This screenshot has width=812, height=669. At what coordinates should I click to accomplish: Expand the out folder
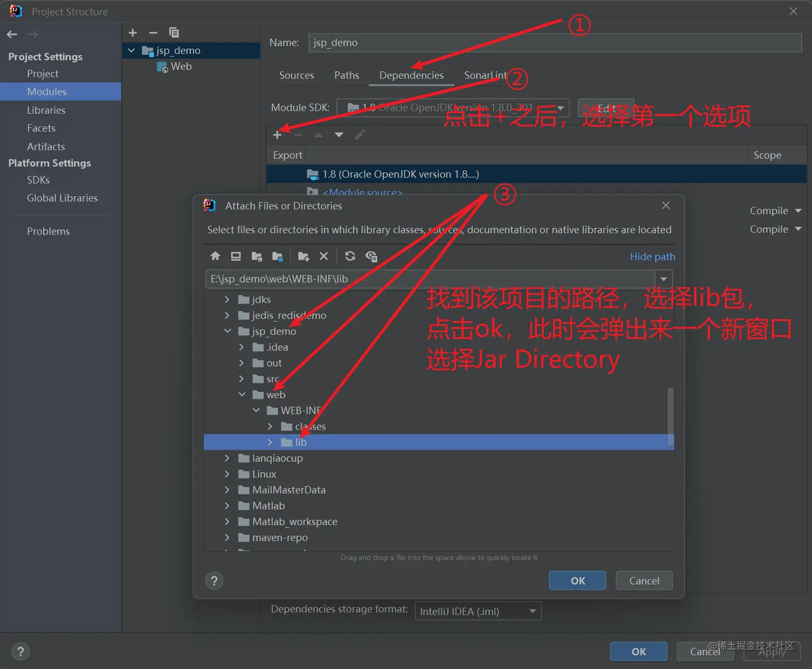coord(242,363)
